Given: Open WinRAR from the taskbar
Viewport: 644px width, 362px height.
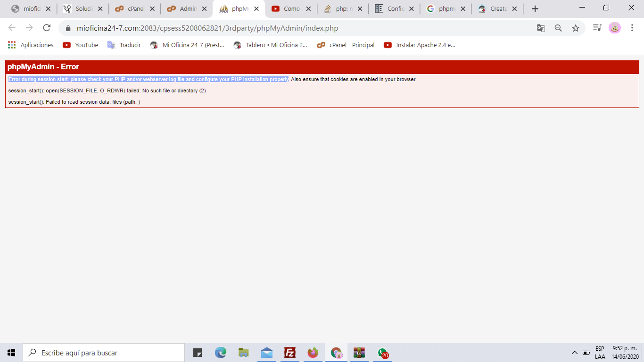Looking at the screenshot, I should coord(359,353).
